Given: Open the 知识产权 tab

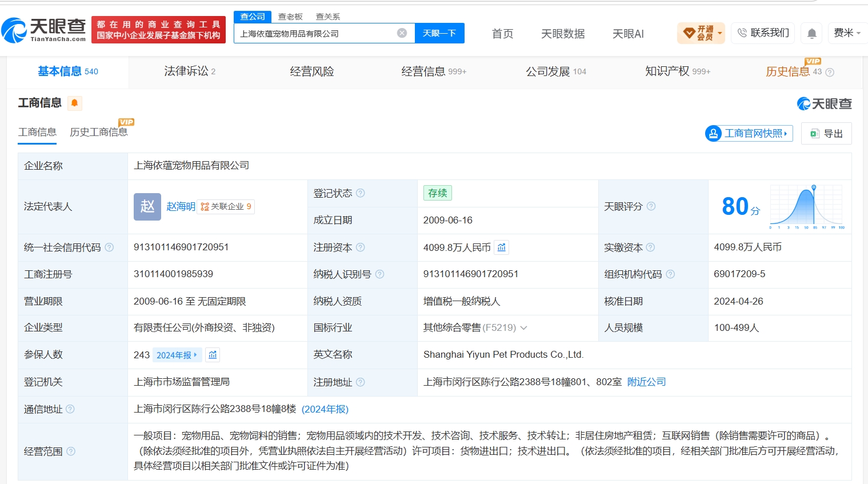Looking at the screenshot, I should 678,71.
